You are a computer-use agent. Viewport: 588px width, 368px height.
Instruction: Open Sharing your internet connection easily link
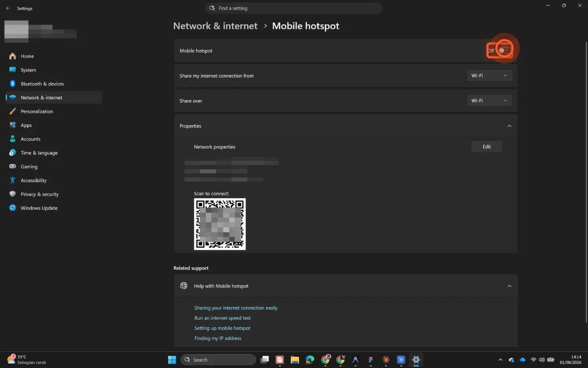coord(236,308)
